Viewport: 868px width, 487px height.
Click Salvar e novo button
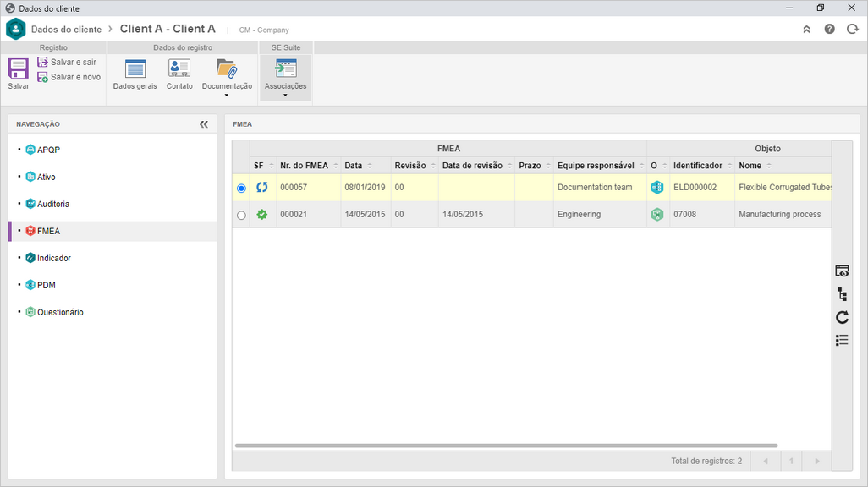pos(69,77)
